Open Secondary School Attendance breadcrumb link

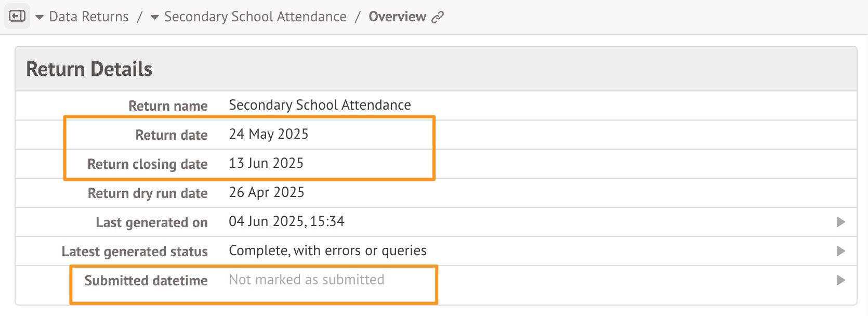255,17
